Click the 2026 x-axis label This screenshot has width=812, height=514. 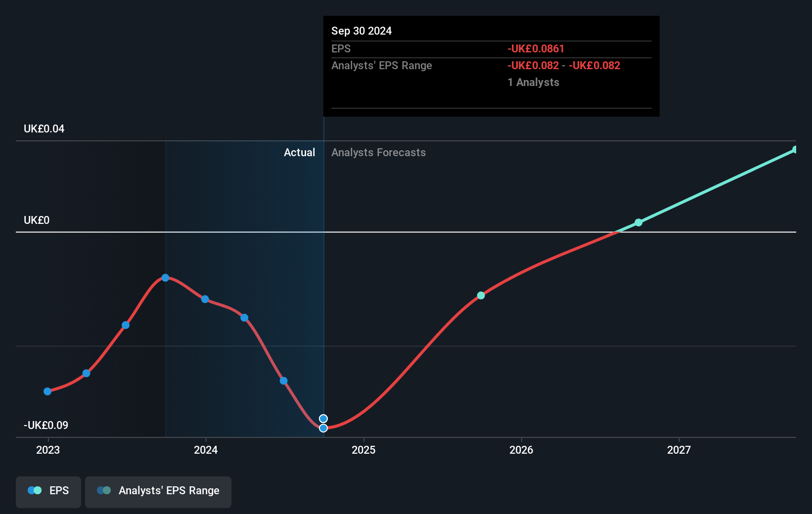(521, 450)
